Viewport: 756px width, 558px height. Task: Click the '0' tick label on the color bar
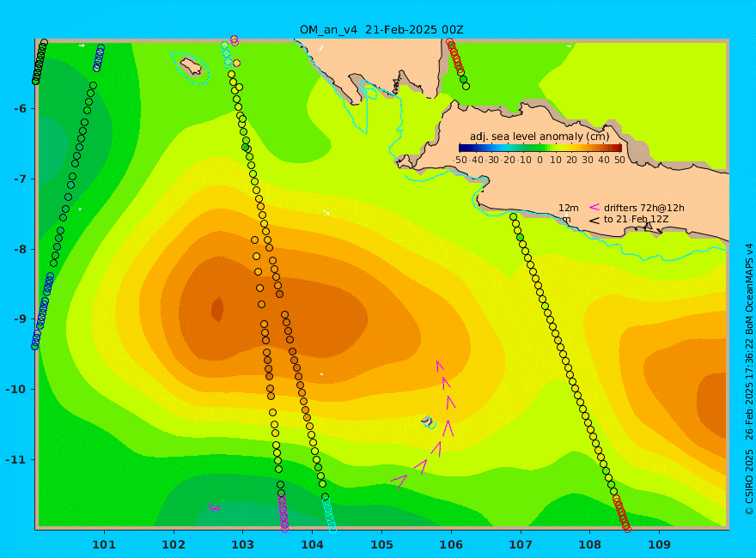(540, 160)
